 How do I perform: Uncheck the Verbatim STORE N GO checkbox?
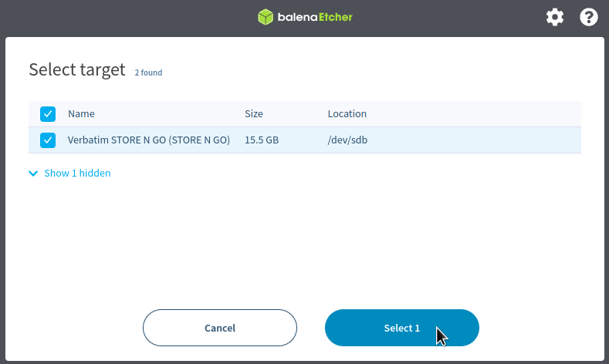pyautogui.click(x=48, y=140)
